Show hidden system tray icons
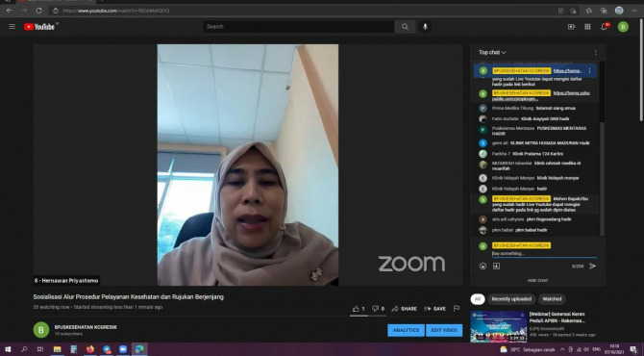 click(562, 349)
